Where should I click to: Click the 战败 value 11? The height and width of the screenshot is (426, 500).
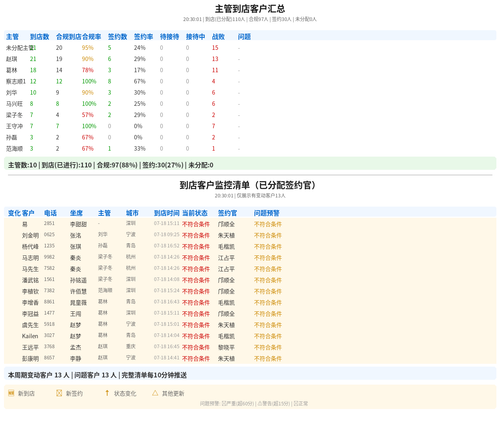click(x=215, y=70)
